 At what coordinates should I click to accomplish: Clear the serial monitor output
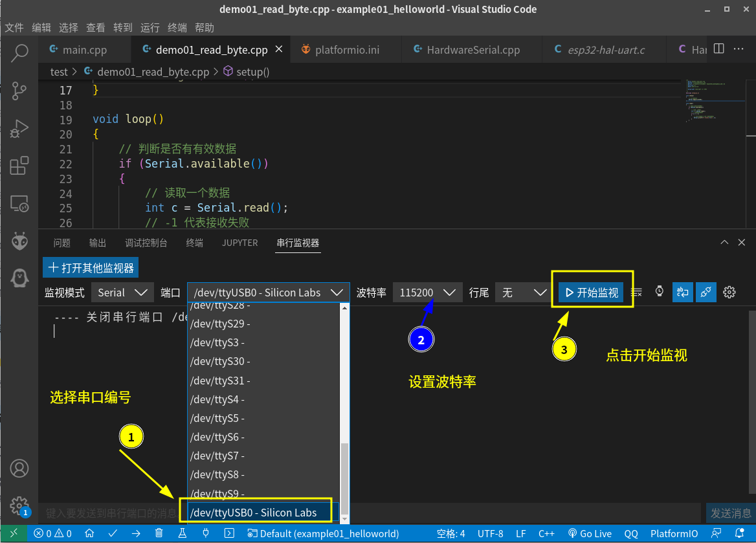[636, 293]
